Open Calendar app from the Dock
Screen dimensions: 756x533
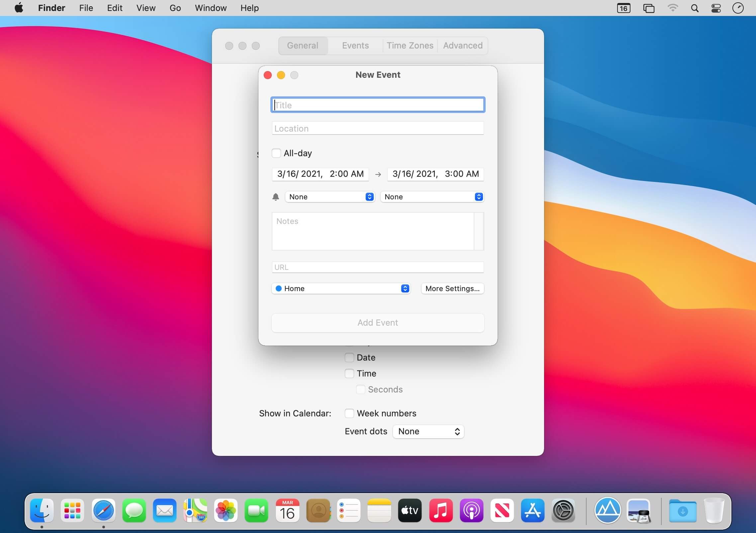click(287, 510)
